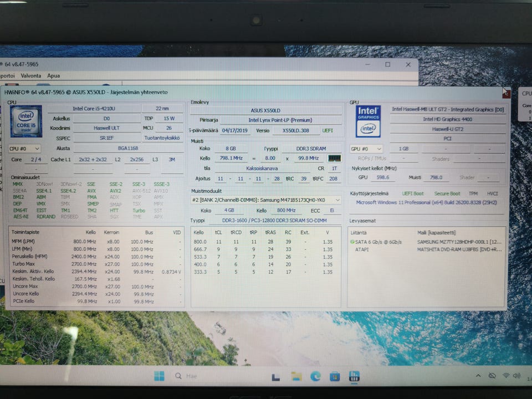The height and width of the screenshot is (399, 532).
Task: Click the Intel Graphics GPU logo
Action: [x=368, y=121]
